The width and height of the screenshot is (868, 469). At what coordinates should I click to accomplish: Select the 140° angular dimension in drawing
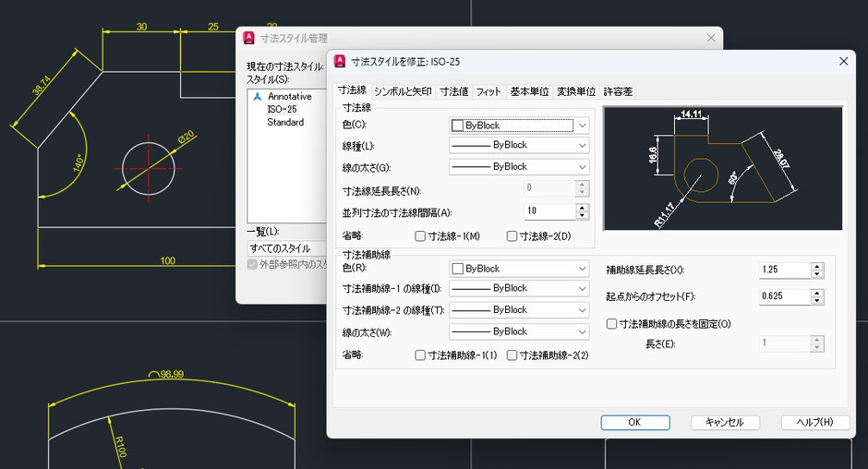[x=78, y=162]
